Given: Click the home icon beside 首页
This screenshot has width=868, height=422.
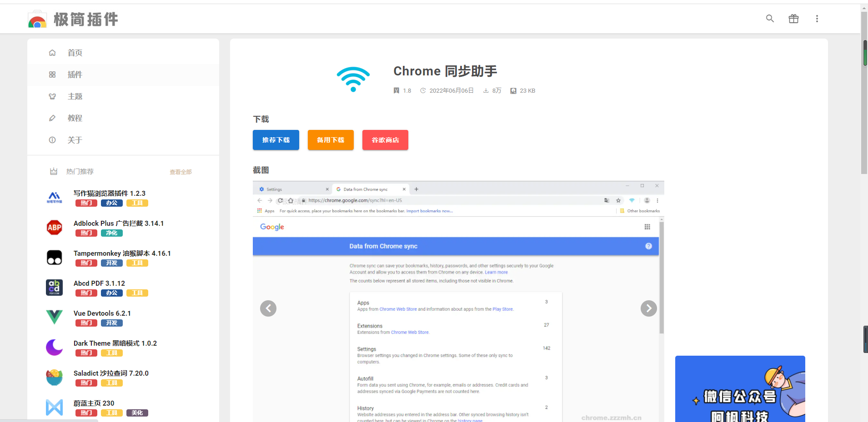Looking at the screenshot, I should 52,53.
